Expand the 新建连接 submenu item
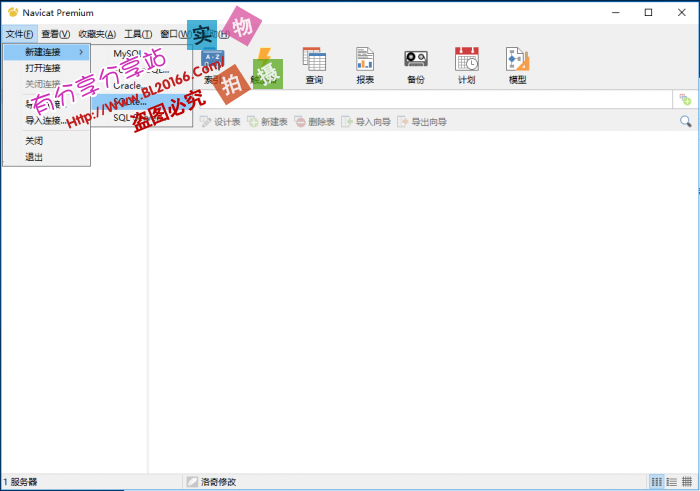The height and width of the screenshot is (491, 700). (x=47, y=52)
